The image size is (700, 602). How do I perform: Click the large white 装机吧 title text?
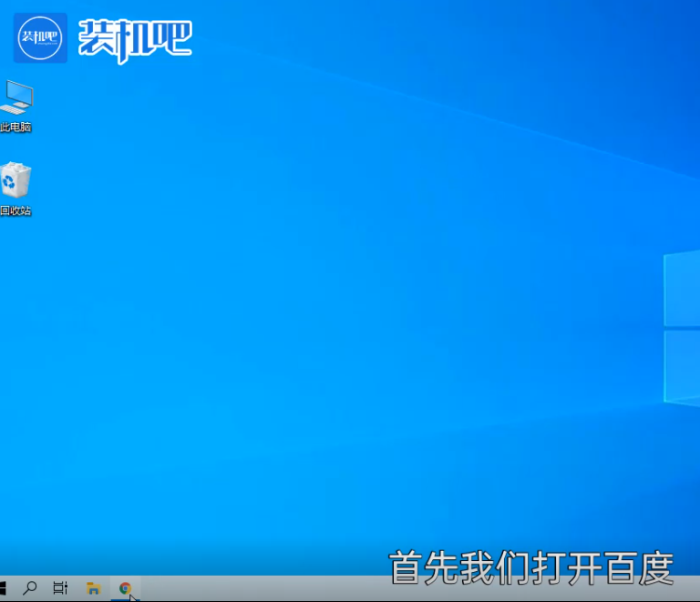(x=135, y=38)
